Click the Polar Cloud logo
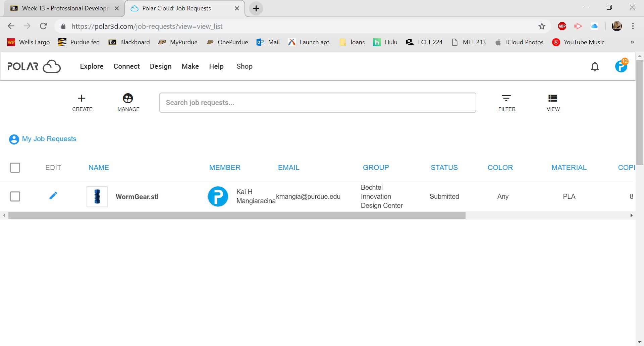Image resolution: width=644 pixels, height=346 pixels. pos(34,66)
